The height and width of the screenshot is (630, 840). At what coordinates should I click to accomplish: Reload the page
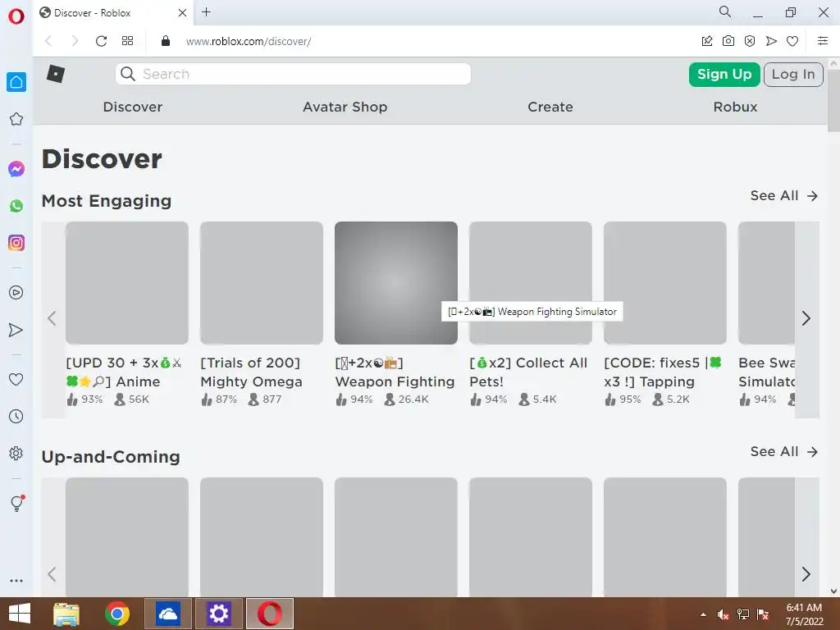[x=101, y=41]
